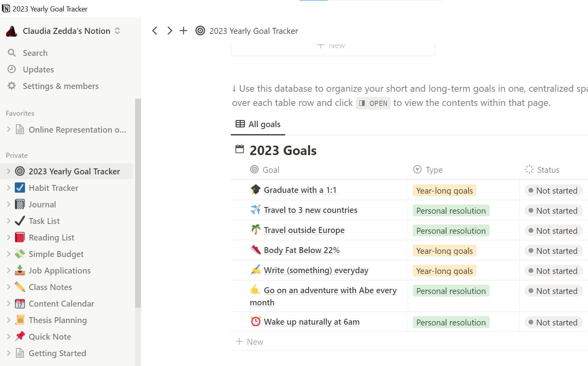Click the Thesis Planning scroll icon

(x=20, y=320)
